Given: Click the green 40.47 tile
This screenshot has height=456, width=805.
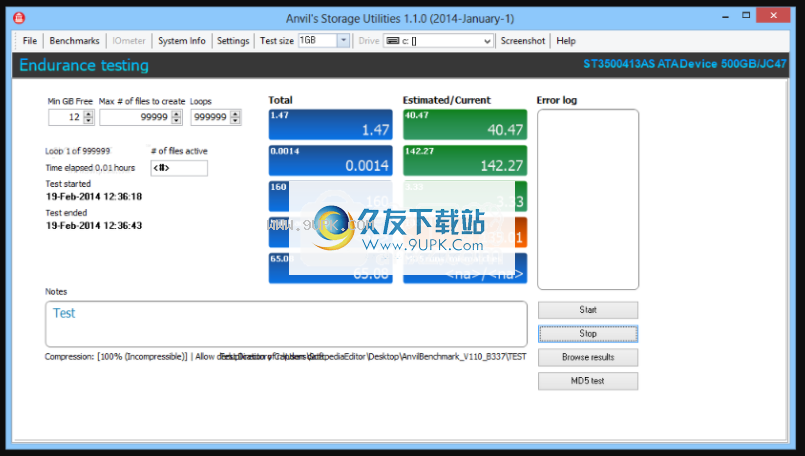Looking at the screenshot, I should point(465,124).
